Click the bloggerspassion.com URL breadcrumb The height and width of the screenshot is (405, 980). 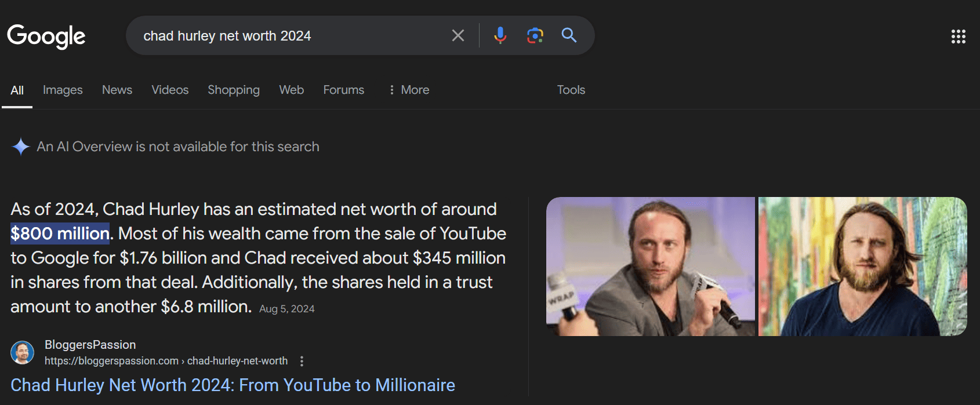(x=165, y=360)
